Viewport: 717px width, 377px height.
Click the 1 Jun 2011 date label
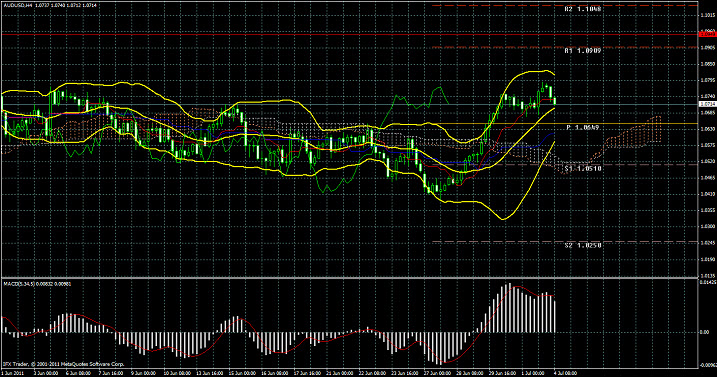coord(13,373)
